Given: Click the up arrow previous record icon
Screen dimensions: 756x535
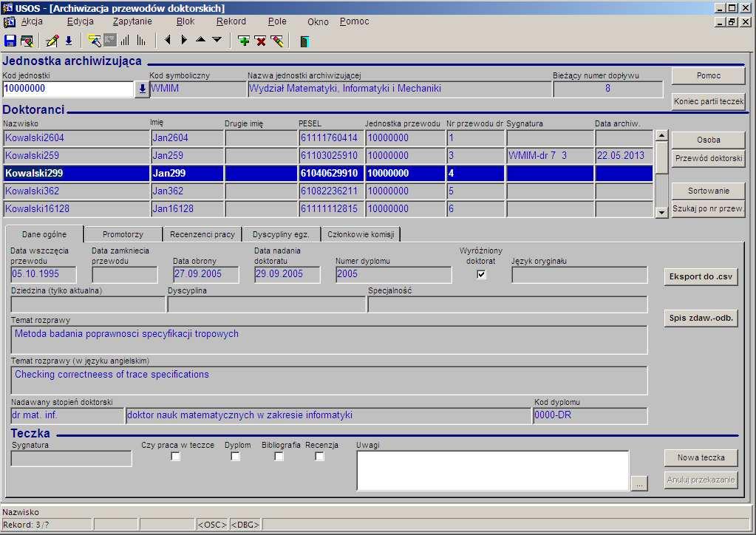Looking at the screenshot, I should [200, 39].
